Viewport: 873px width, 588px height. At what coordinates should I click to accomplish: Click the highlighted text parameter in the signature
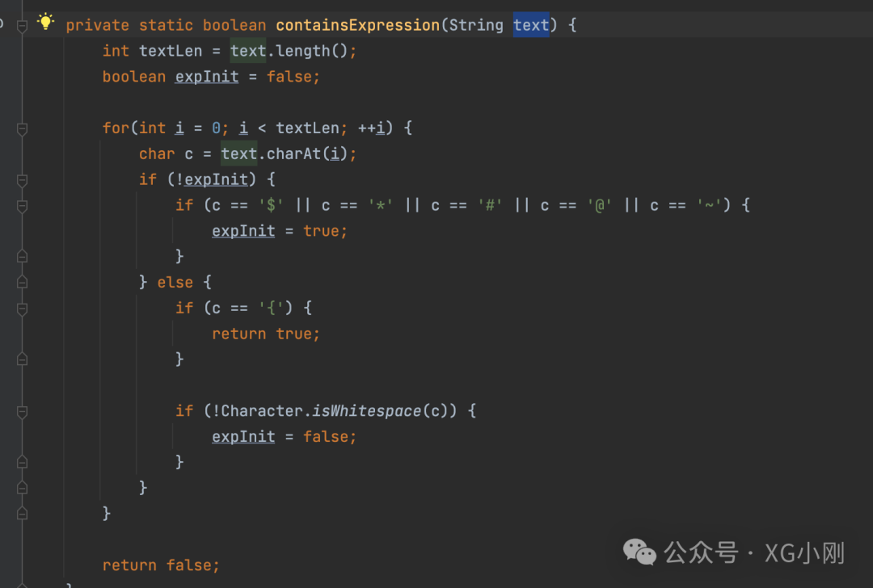pos(531,25)
